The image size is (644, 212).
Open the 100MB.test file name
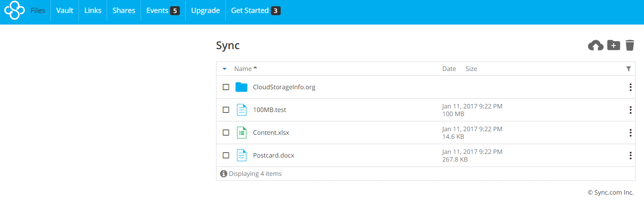click(270, 110)
